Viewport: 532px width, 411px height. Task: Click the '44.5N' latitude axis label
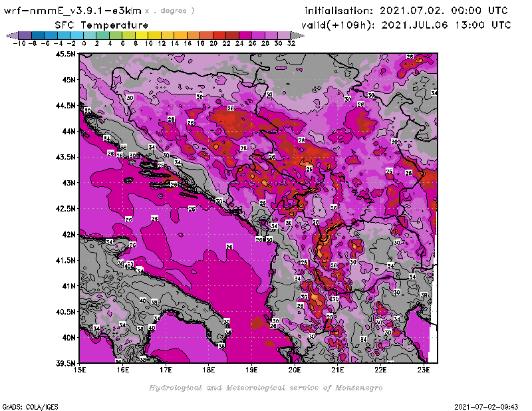click(65, 106)
